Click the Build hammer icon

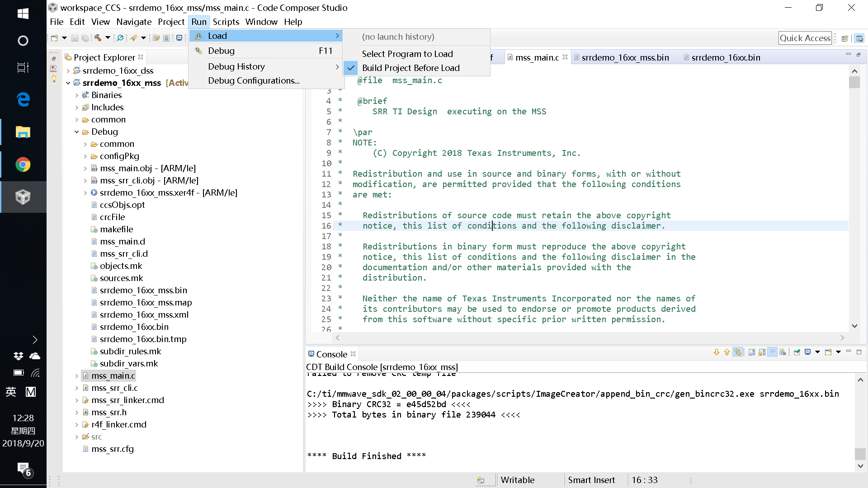tap(98, 38)
